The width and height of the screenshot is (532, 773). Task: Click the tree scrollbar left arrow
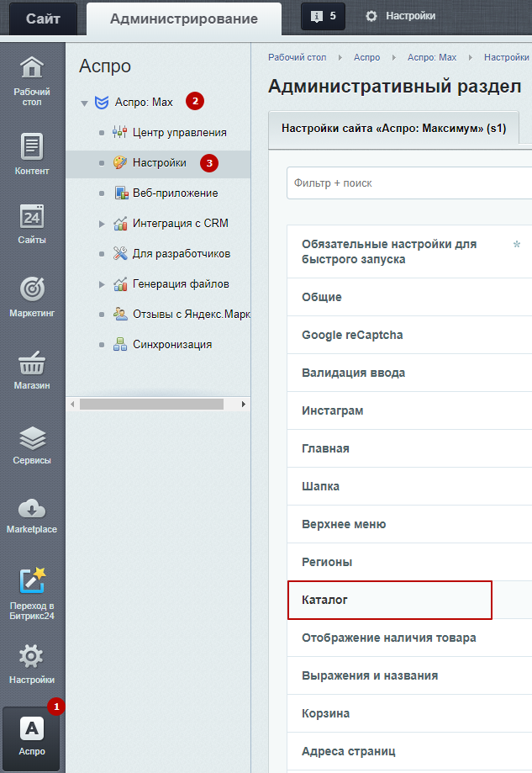click(x=72, y=405)
